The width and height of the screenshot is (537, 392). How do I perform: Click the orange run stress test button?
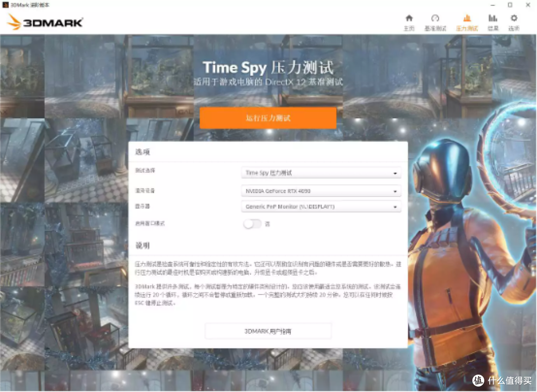[x=268, y=118]
